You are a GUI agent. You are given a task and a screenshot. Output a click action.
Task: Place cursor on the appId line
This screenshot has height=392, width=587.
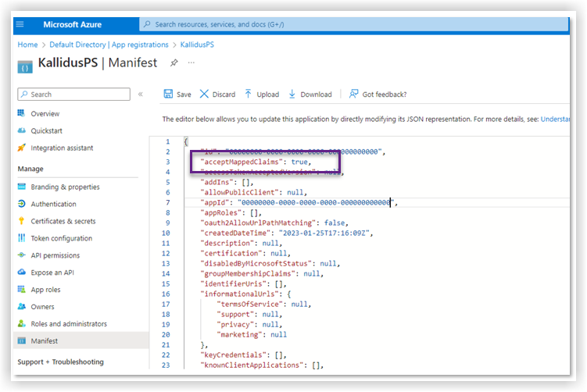pos(376,202)
